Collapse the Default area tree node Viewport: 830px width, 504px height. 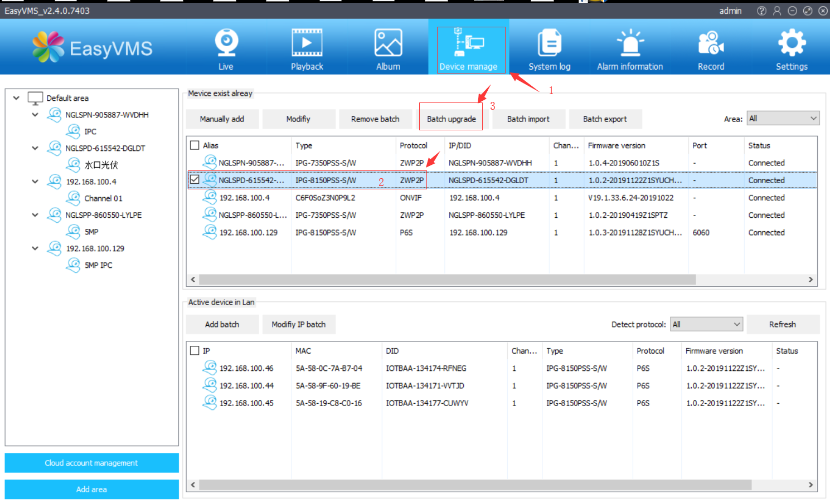[16, 98]
